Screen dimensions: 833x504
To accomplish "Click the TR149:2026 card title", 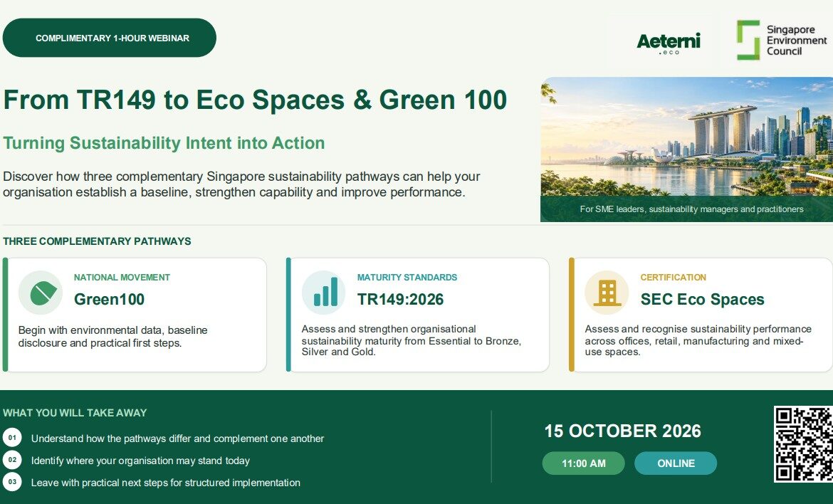I will coord(400,299).
